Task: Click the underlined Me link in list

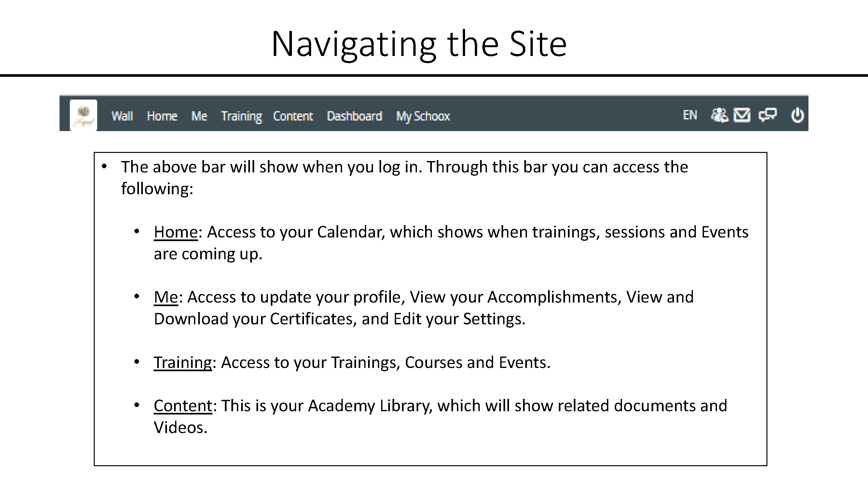Action: click(x=166, y=297)
